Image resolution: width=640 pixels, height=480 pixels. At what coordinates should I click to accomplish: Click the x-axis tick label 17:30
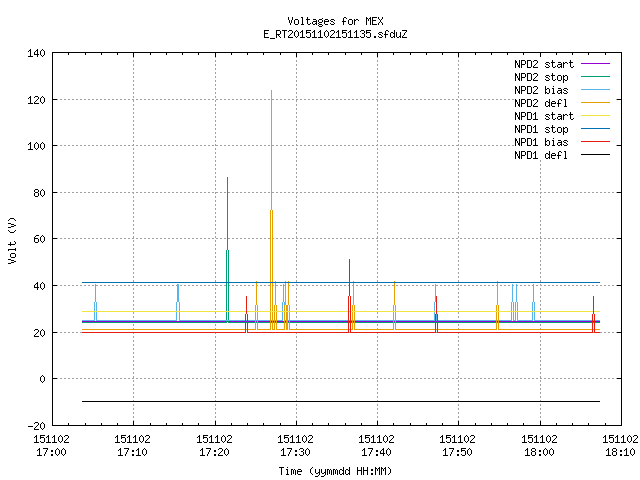pyautogui.click(x=295, y=452)
